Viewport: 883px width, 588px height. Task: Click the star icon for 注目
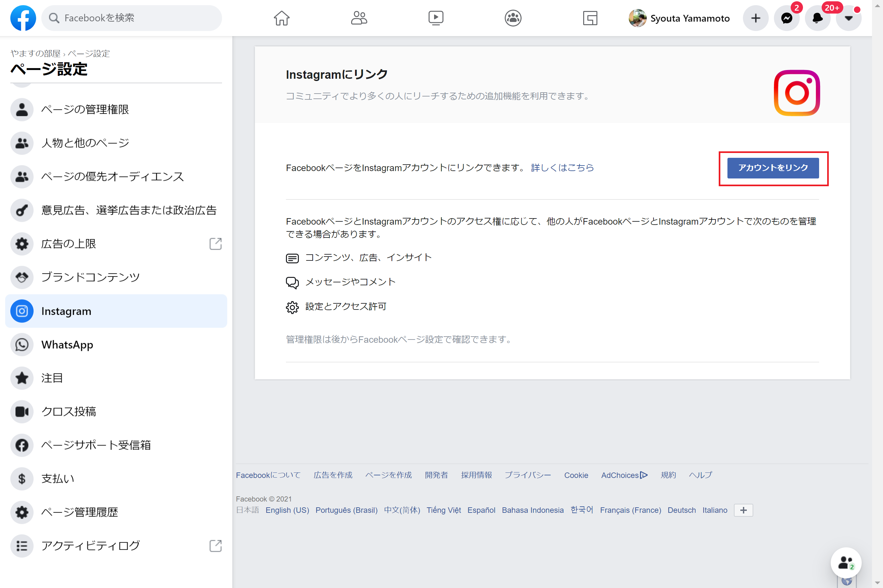point(22,378)
